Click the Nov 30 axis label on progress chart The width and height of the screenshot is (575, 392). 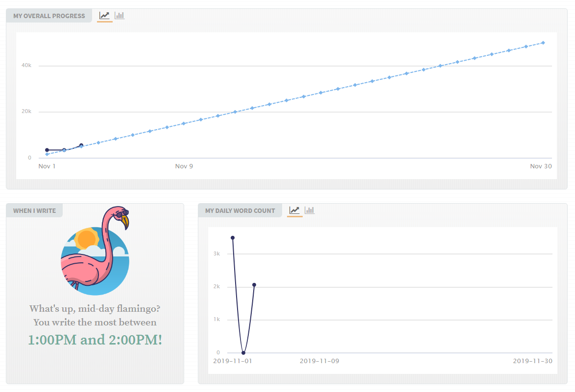pos(541,166)
